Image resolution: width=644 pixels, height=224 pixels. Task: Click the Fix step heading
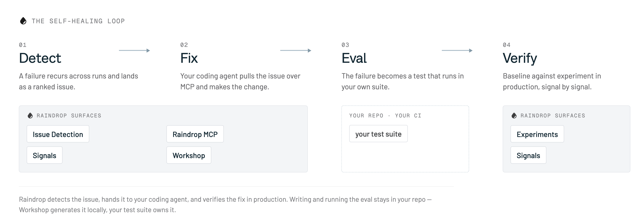click(x=189, y=58)
